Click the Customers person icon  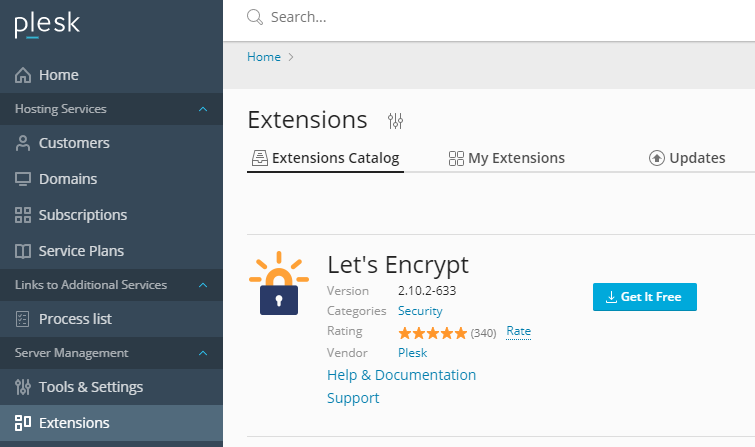(x=23, y=143)
